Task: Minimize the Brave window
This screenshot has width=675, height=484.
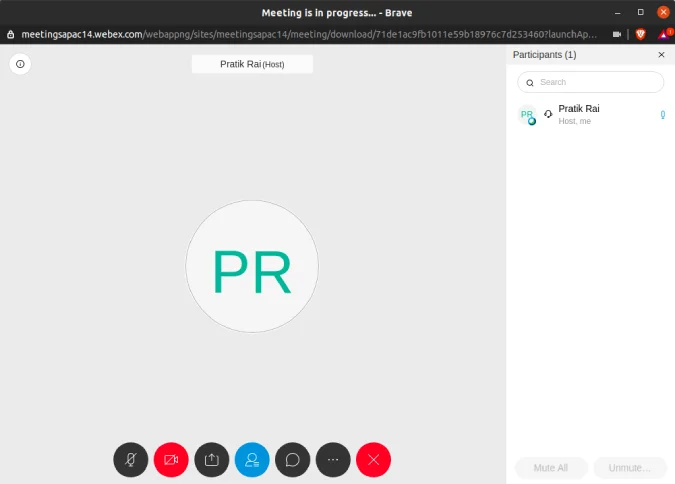Action: (617, 12)
